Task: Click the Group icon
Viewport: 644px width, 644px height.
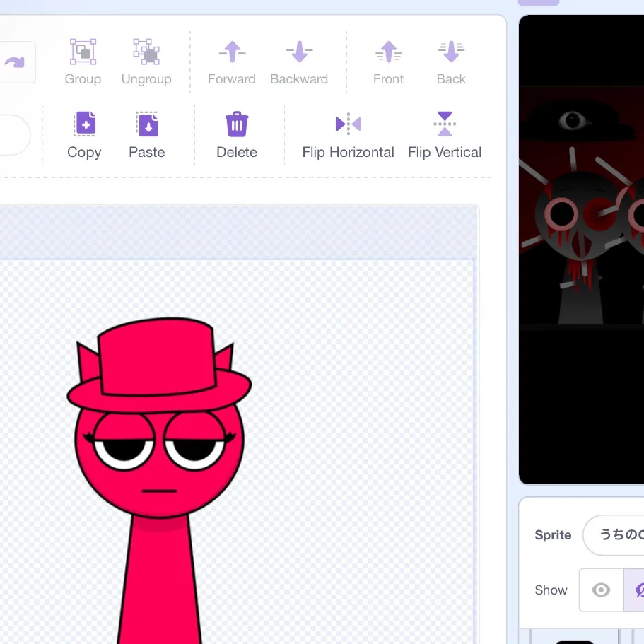Action: tap(83, 52)
